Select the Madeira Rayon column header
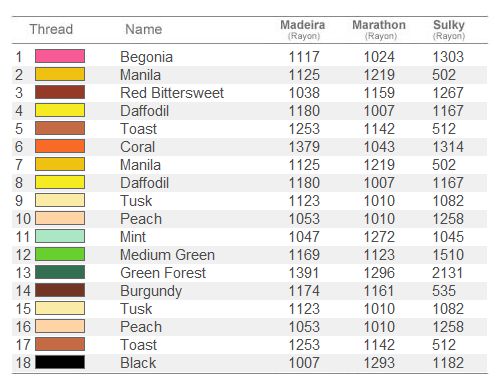The width and height of the screenshot is (500, 384). (303, 29)
